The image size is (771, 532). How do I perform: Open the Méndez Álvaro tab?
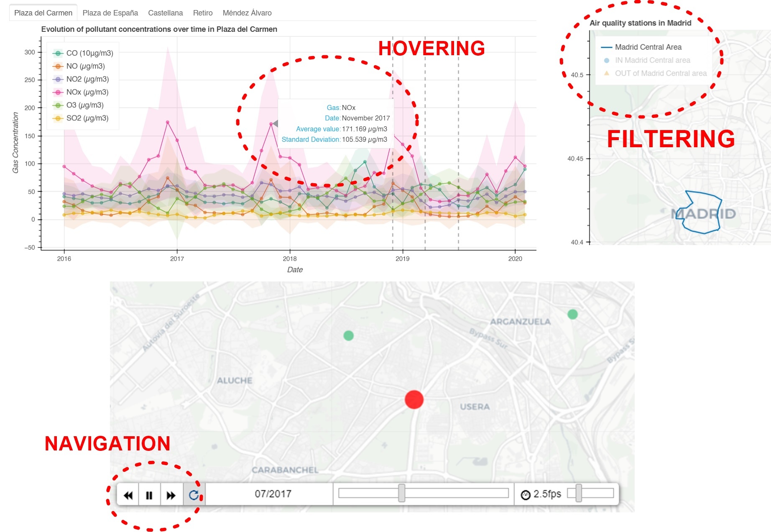point(247,13)
